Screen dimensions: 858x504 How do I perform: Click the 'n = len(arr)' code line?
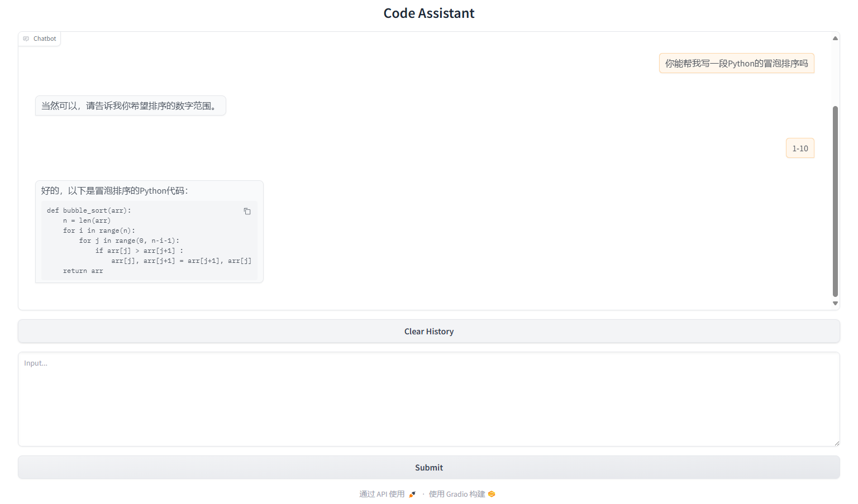click(x=87, y=220)
